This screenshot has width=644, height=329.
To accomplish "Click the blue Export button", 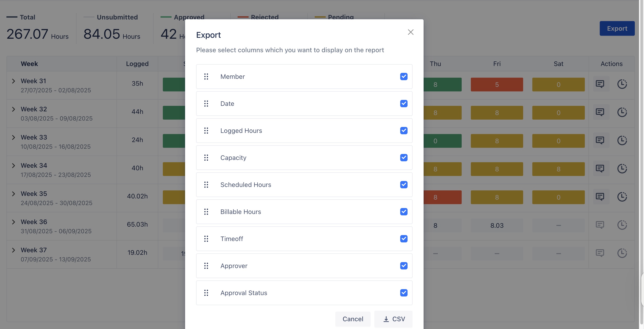I will click(617, 28).
